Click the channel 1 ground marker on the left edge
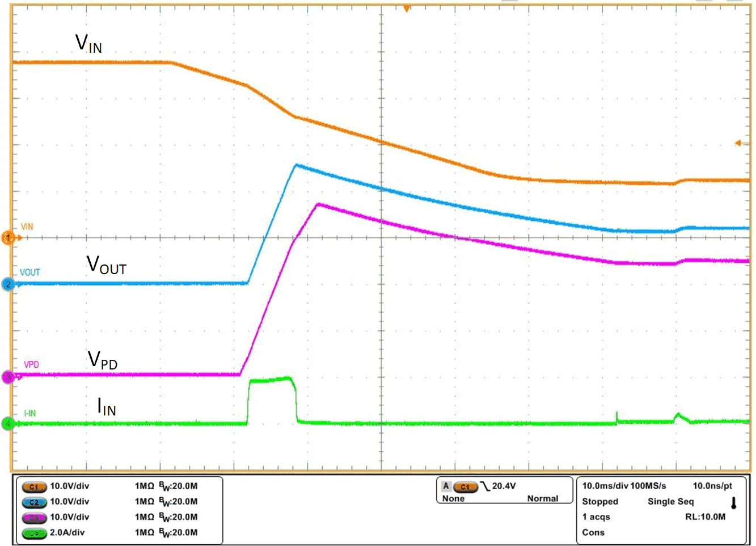Viewport: 756px width, 546px height. [x=9, y=237]
